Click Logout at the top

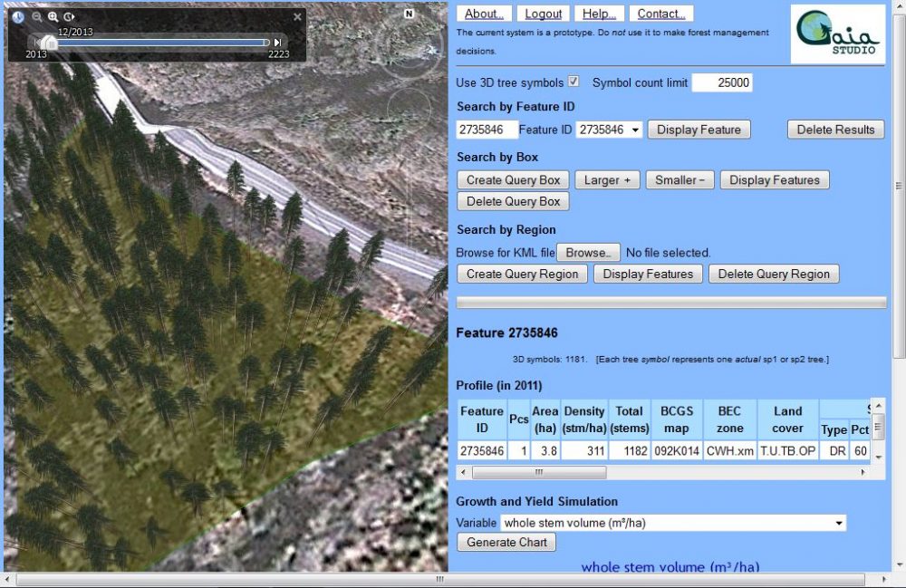coord(544,14)
